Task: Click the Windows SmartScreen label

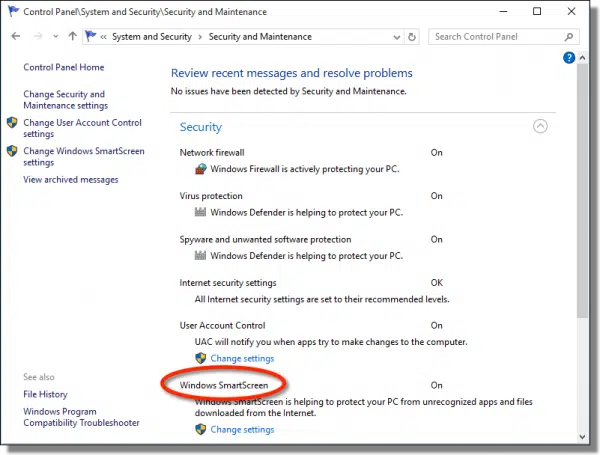Action: click(x=224, y=385)
